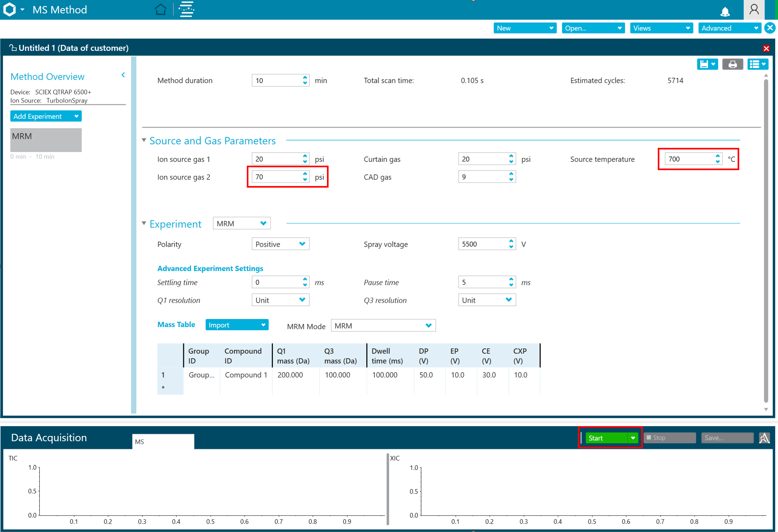Open the MRM Mode dropdown
Viewport: 778px width, 532px height.
click(x=383, y=326)
